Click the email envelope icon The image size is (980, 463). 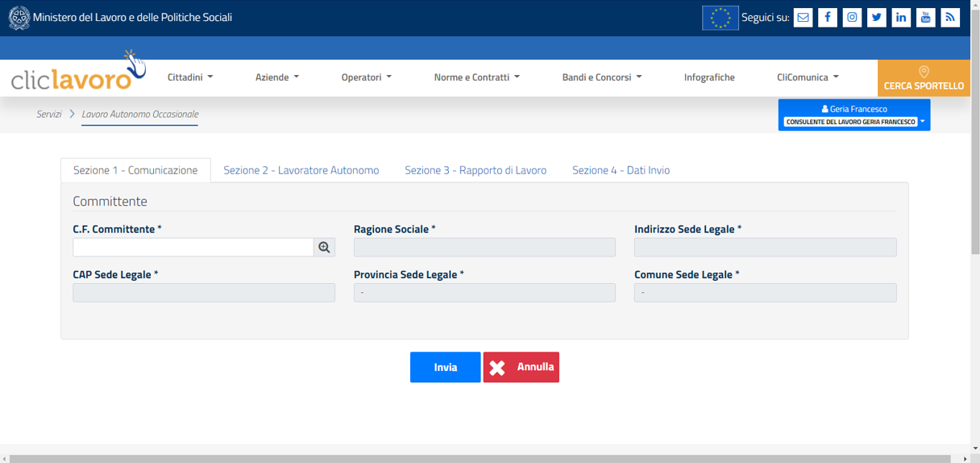pos(803,18)
